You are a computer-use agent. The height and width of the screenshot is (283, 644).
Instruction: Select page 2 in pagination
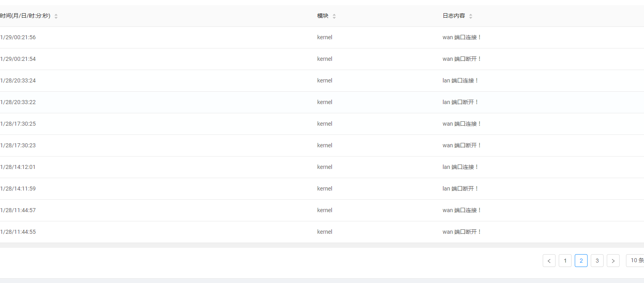[x=581, y=261]
